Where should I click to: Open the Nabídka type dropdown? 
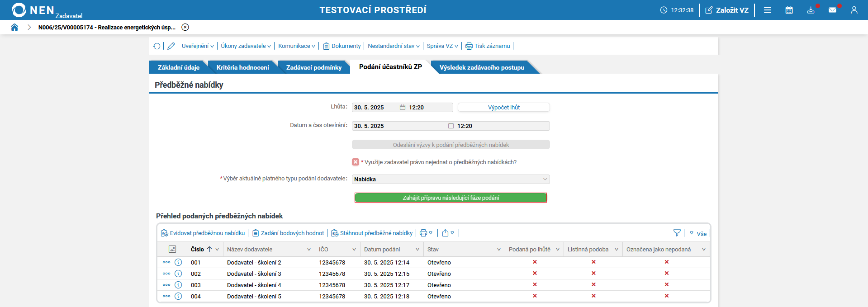click(451, 179)
